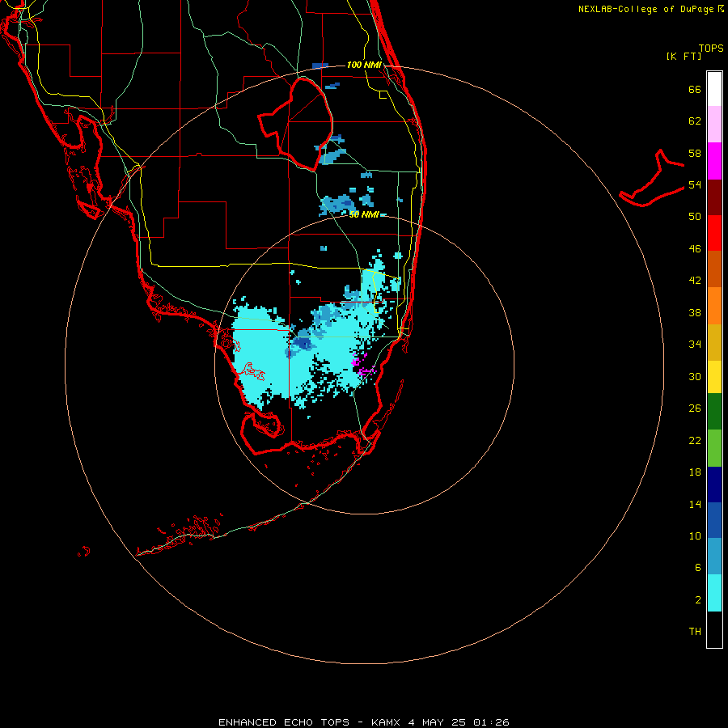The height and width of the screenshot is (728, 728).
Task: Click the [K FT] units label
Action: (x=684, y=56)
